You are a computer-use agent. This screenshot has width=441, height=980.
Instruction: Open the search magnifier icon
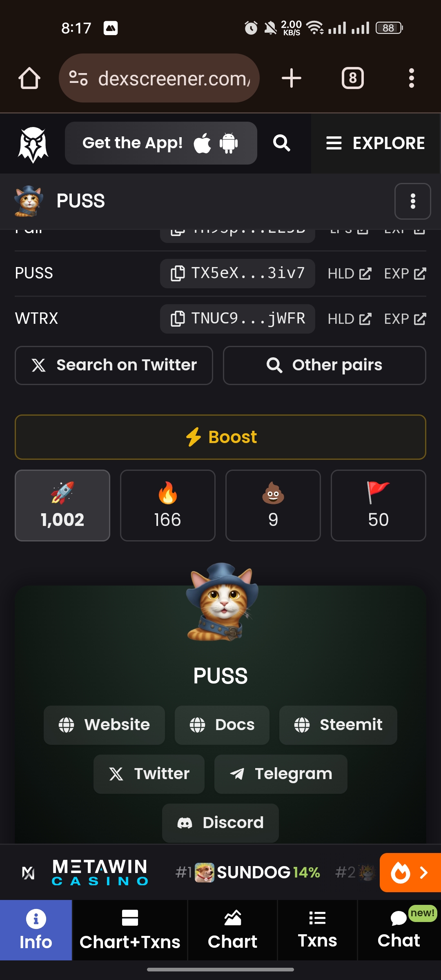282,143
